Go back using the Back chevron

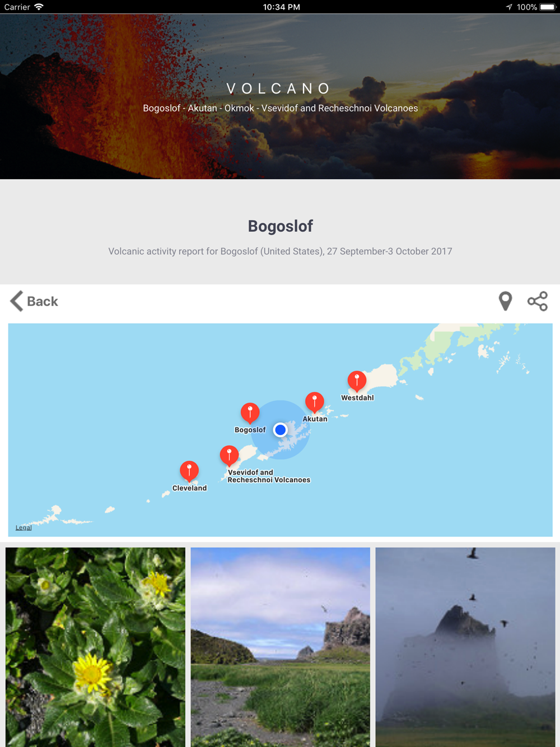[x=34, y=301]
